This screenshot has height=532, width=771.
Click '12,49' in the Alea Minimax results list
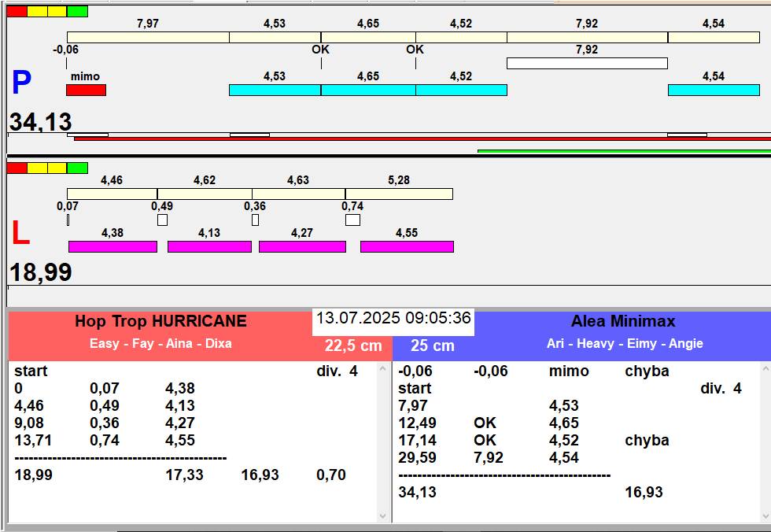coord(417,423)
